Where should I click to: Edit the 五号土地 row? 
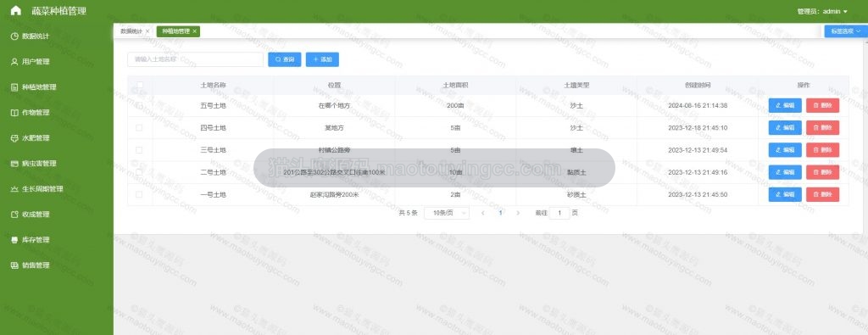pos(785,105)
